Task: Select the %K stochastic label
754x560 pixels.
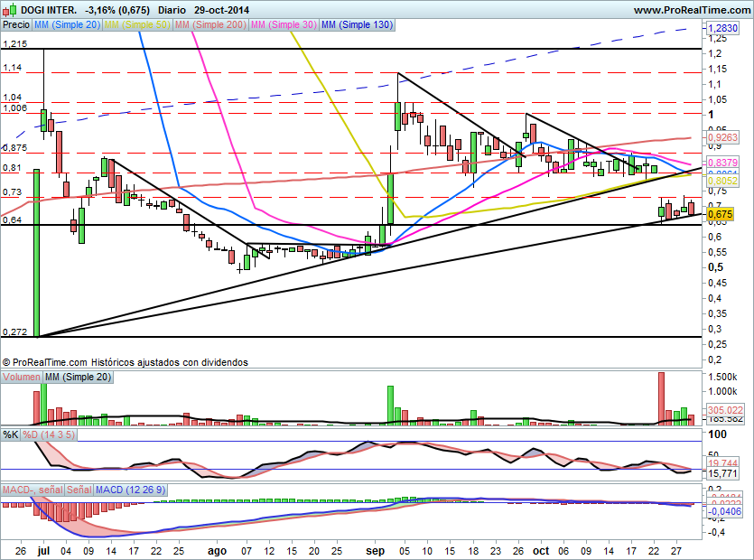Action: 11,435
